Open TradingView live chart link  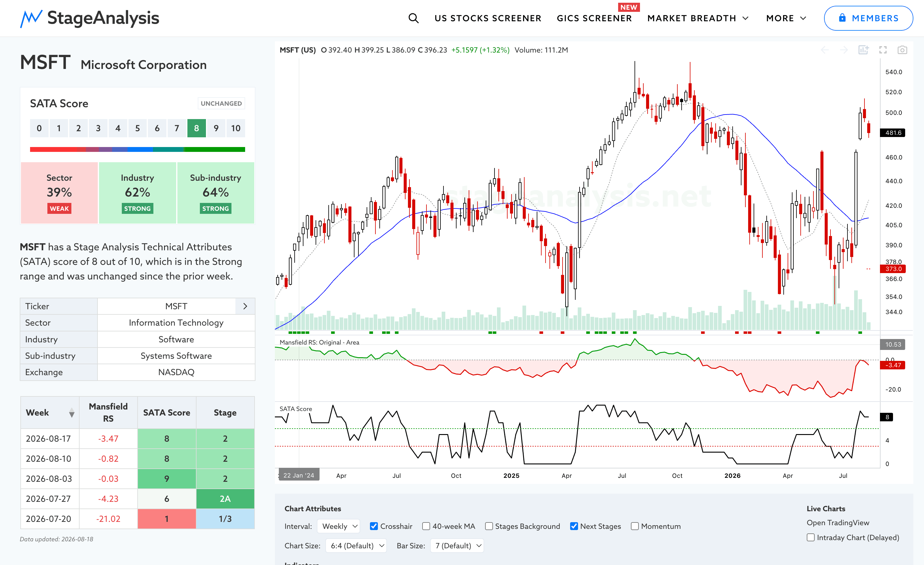838,523
